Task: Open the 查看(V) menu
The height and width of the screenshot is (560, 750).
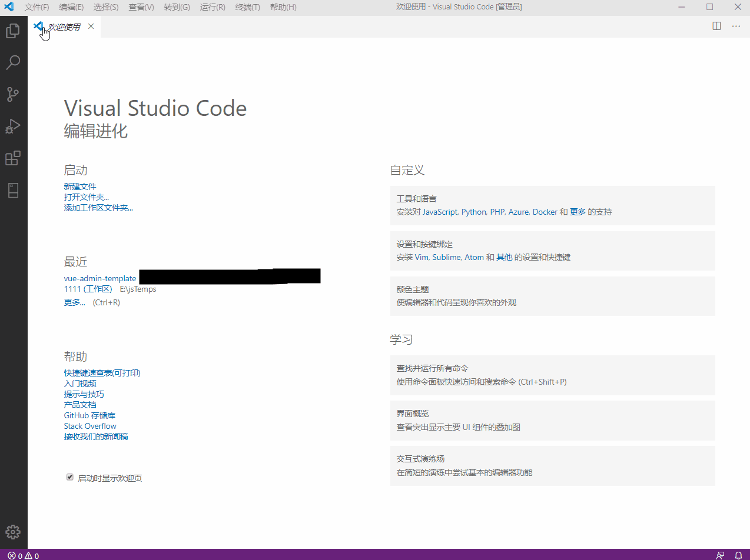Action: pyautogui.click(x=141, y=7)
